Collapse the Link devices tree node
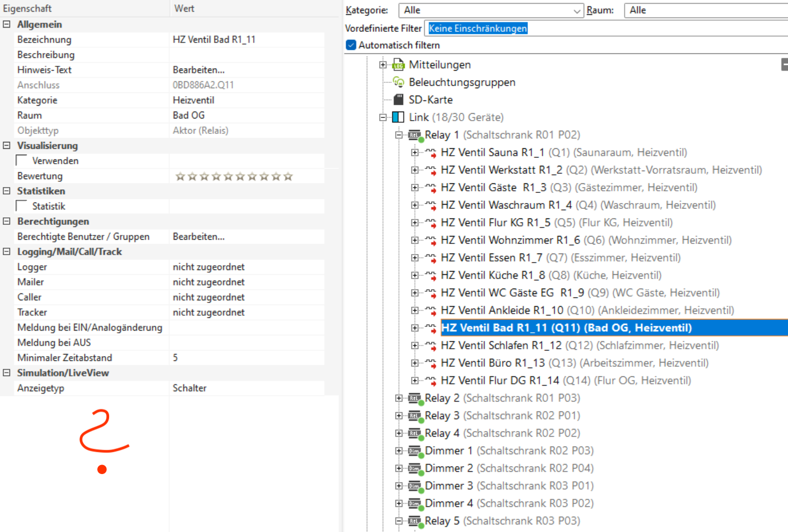This screenshot has height=532, width=788. 383,117
